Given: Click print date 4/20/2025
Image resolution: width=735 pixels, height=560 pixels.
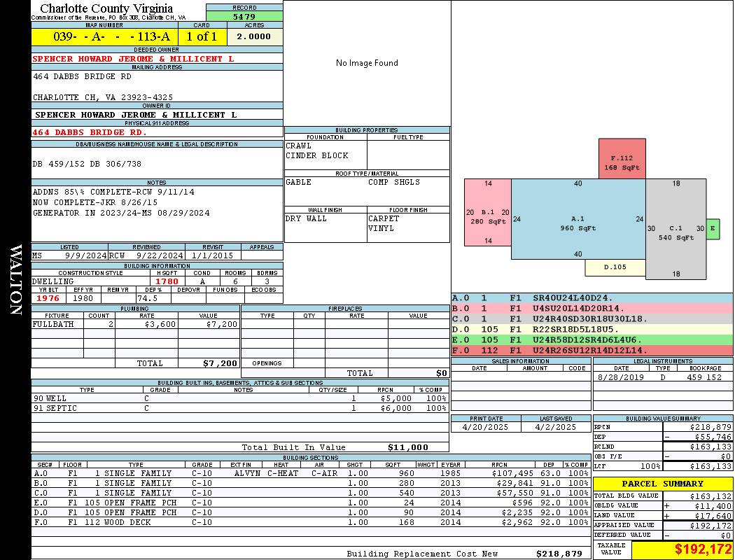Looking at the screenshot, I should (485, 428).
